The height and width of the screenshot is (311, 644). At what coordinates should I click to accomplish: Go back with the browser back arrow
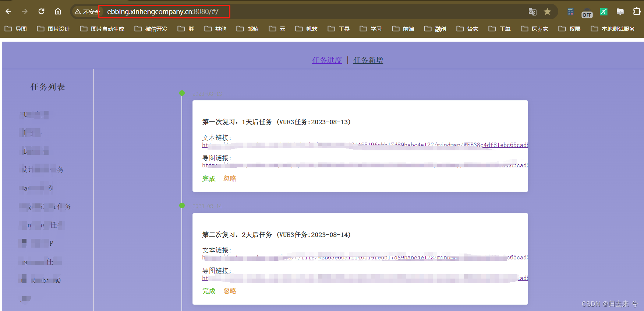pyautogui.click(x=8, y=11)
